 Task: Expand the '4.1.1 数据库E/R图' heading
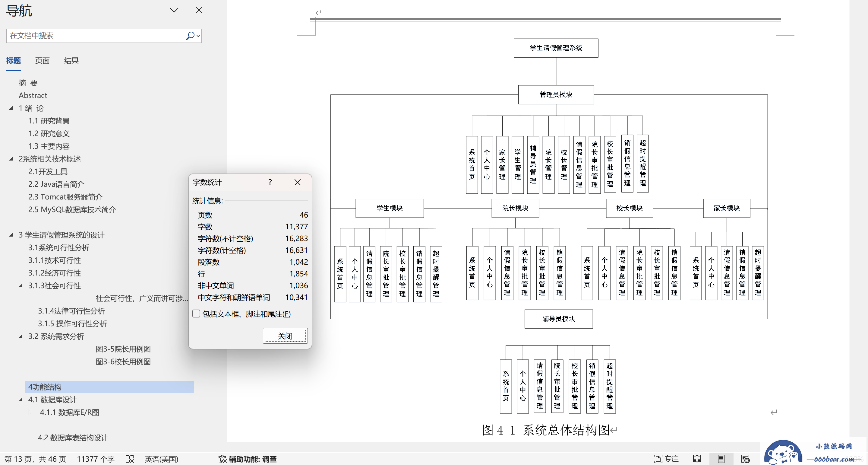pos(30,412)
